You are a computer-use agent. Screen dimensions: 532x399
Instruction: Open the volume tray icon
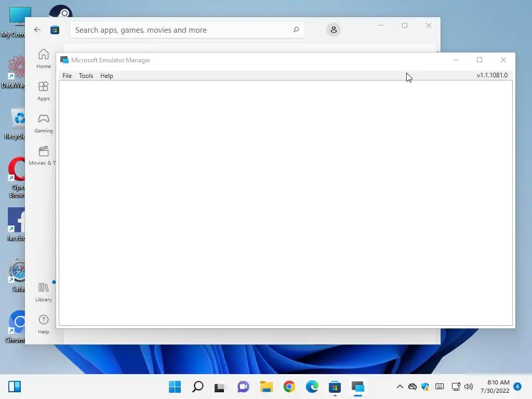[469, 387]
